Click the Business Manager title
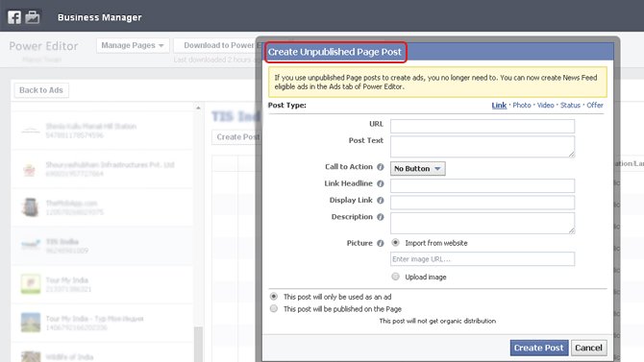The width and height of the screenshot is (644, 362). [100, 17]
